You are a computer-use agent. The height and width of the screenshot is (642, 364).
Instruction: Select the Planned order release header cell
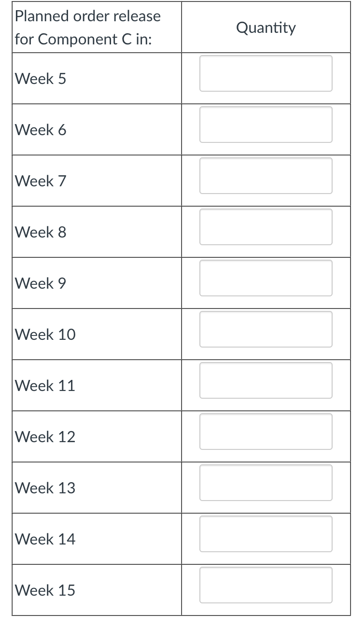click(x=88, y=27)
